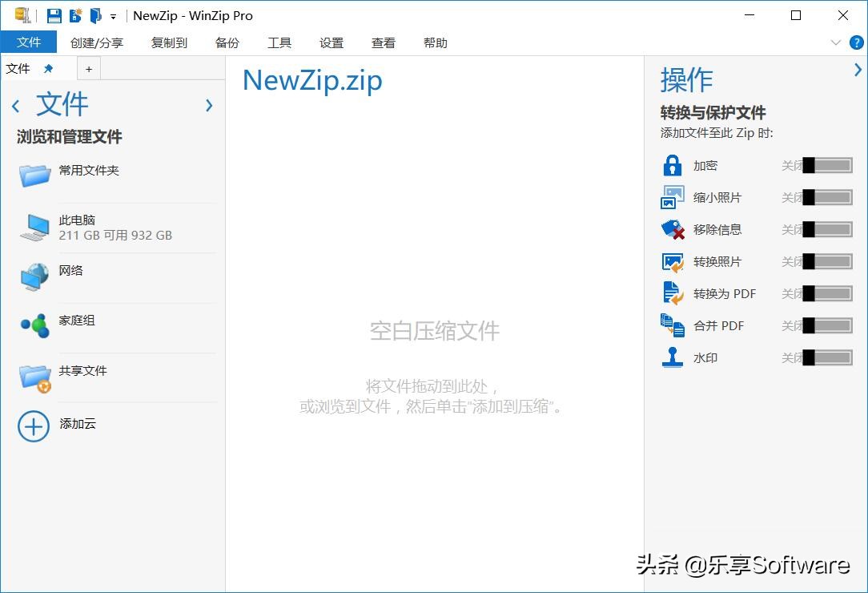Image resolution: width=868 pixels, height=593 pixels.
Task: Click the 添加云 plus circle icon
Action: [x=33, y=426]
